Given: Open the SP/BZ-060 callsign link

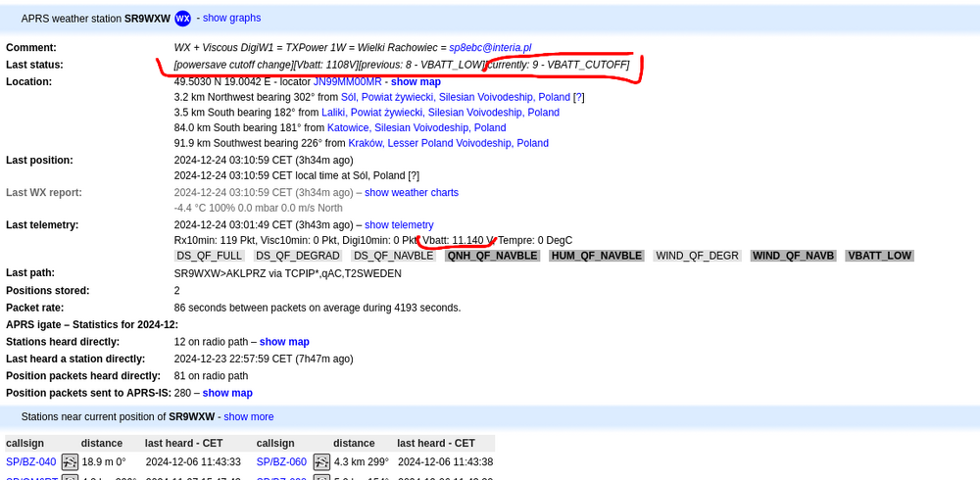Looking at the screenshot, I should click(281, 462).
